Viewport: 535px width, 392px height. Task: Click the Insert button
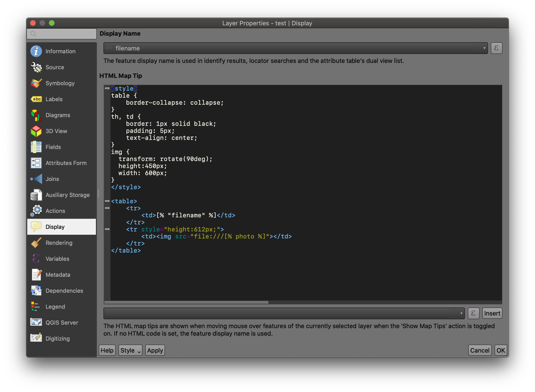click(x=492, y=313)
